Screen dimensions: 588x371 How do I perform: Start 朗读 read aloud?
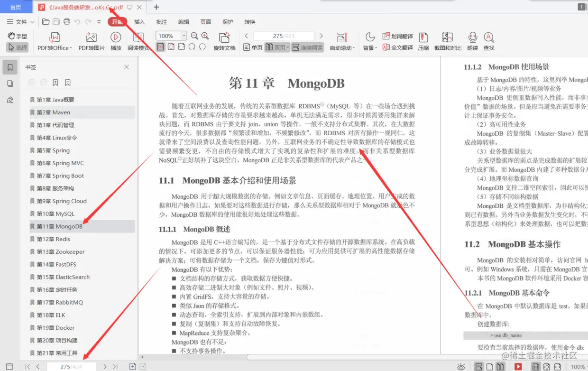pos(472,42)
